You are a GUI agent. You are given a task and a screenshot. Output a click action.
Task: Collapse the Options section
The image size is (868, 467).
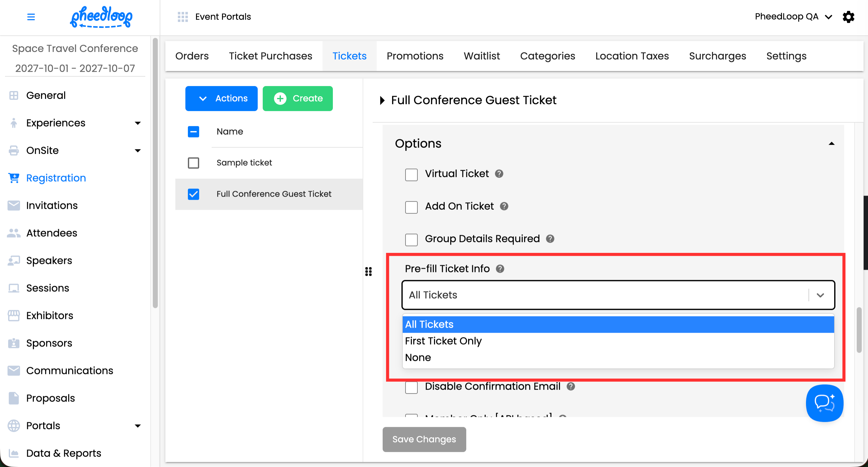[831, 144]
